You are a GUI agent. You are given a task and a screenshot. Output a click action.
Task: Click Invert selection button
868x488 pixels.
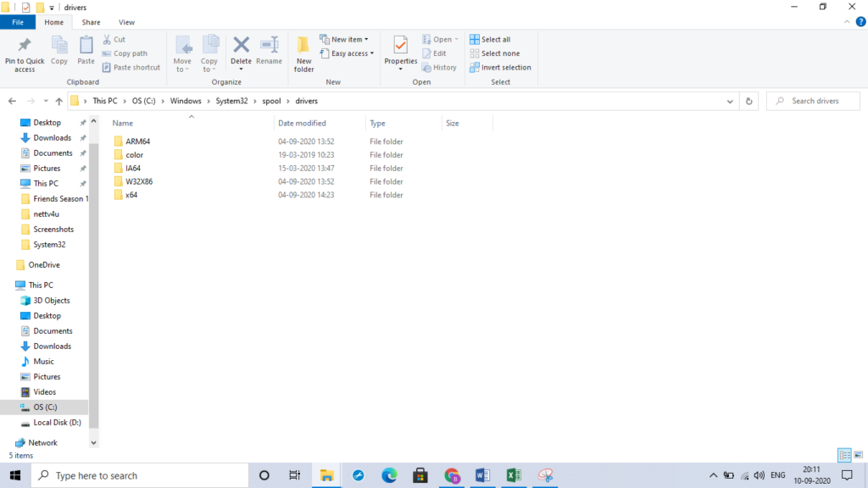click(x=500, y=67)
